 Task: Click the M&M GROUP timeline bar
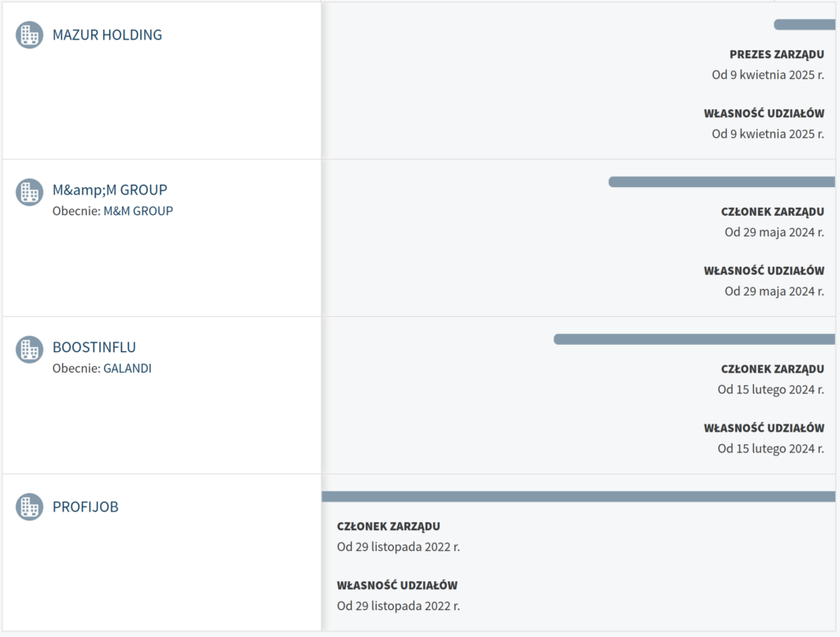pos(722,181)
